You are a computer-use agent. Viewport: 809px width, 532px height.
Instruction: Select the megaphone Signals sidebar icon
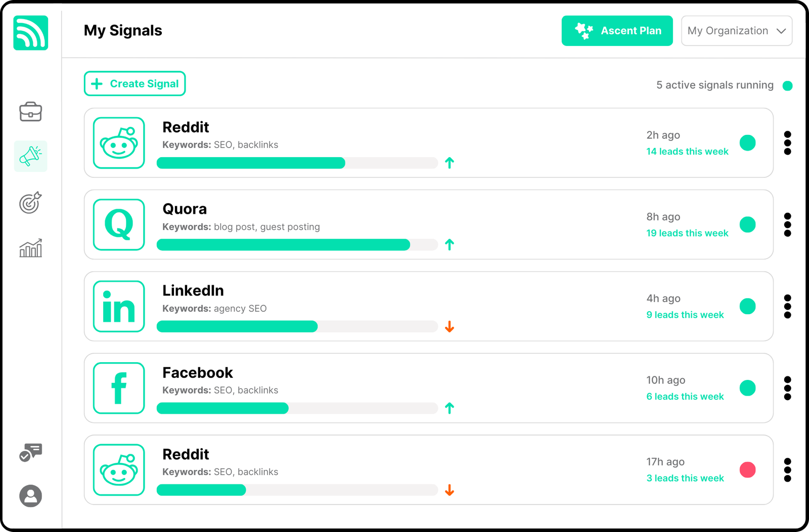pos(31,156)
